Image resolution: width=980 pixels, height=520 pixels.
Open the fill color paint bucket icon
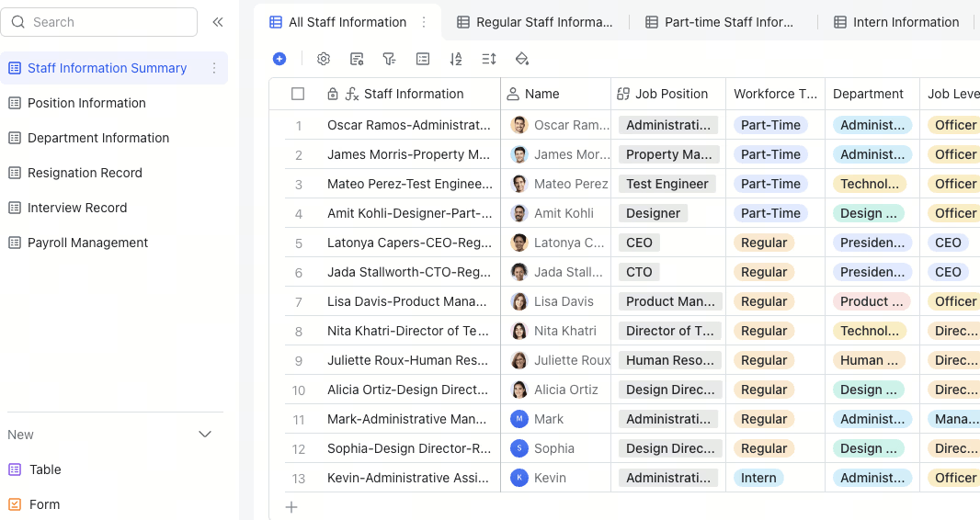pyautogui.click(x=522, y=59)
